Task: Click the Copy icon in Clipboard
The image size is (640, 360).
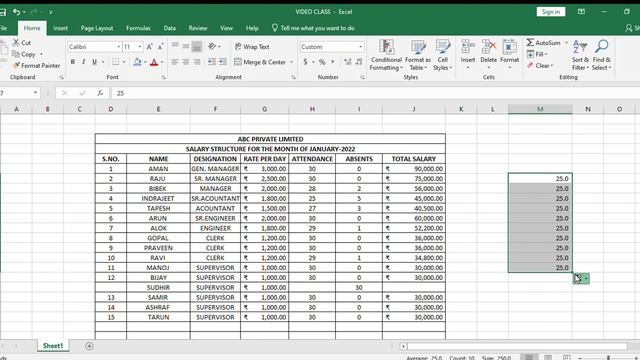Action: pos(16,54)
